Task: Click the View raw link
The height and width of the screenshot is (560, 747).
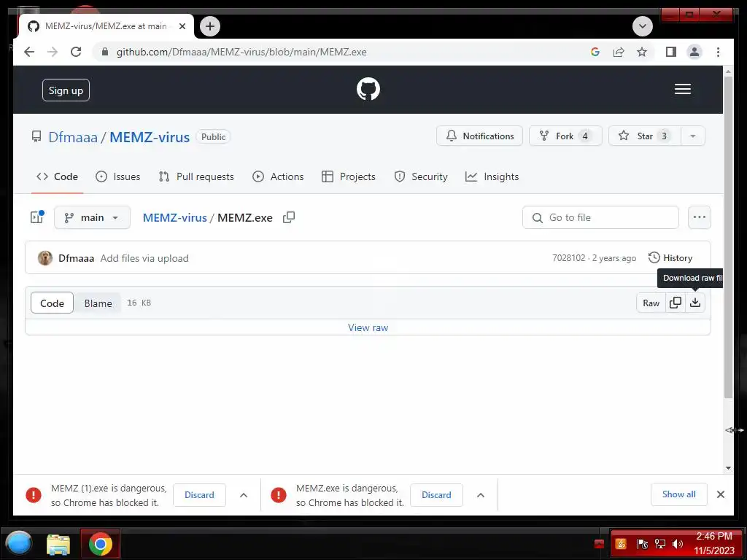Action: (x=368, y=327)
